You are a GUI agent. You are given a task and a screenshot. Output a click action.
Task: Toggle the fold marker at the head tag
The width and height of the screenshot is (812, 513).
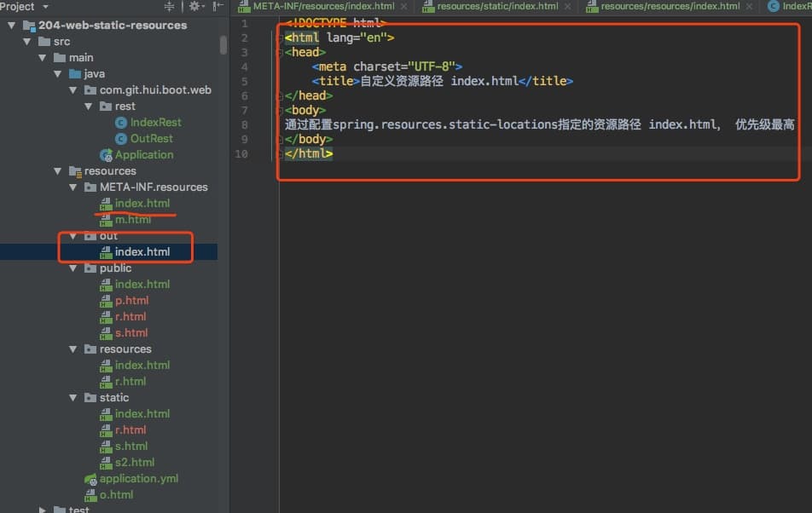[281, 53]
